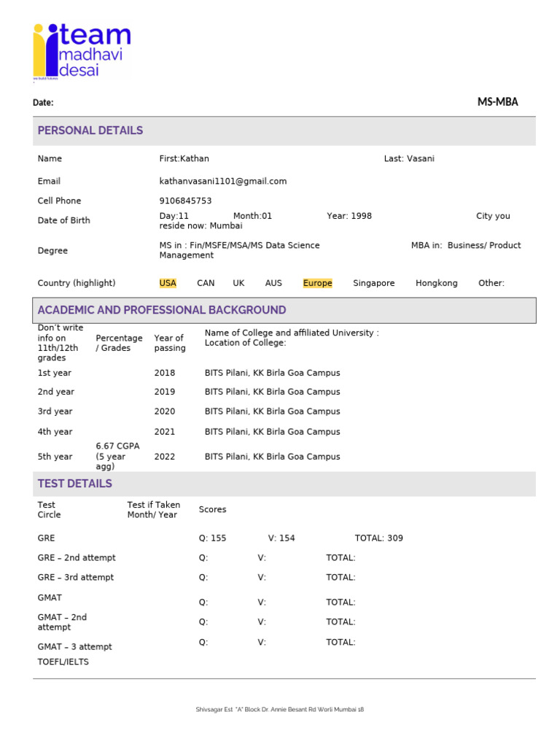This screenshot has height=747, width=560.
Task: Click last name 'Last: Vasani'
Action: (409, 158)
